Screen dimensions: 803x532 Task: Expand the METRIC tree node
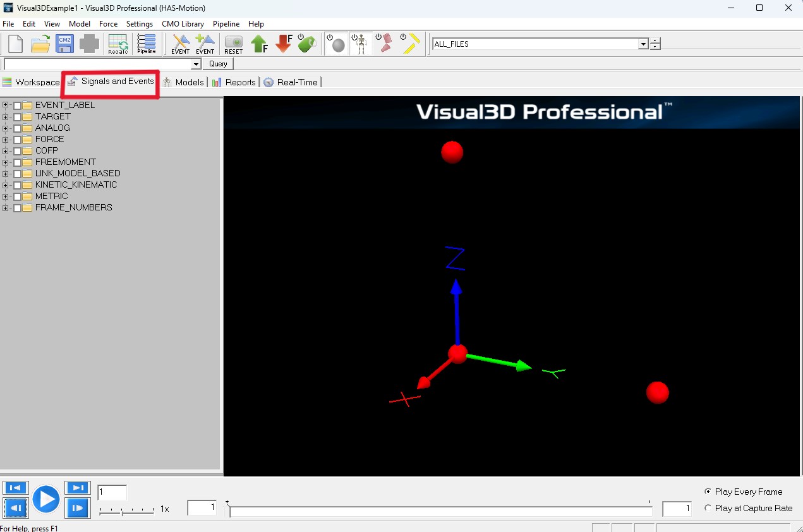6,196
